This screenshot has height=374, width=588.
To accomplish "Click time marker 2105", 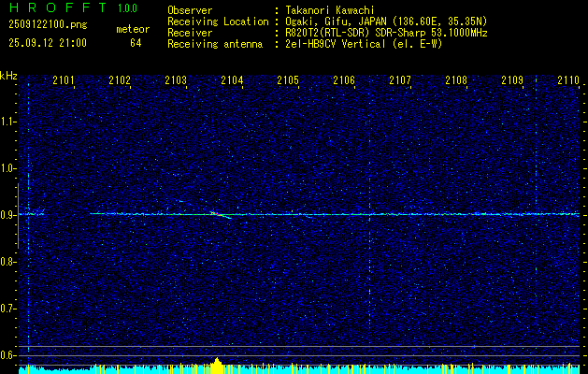I will coord(288,80).
